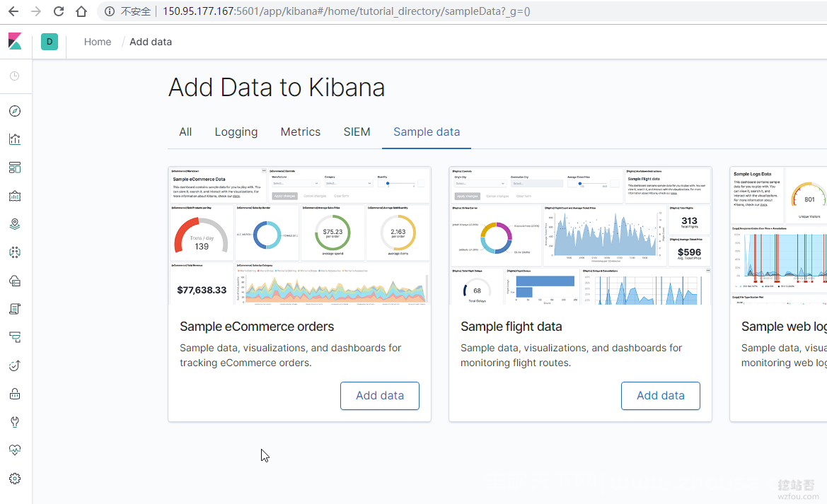
Task: Click Home breadcrumb link
Action: coord(98,42)
